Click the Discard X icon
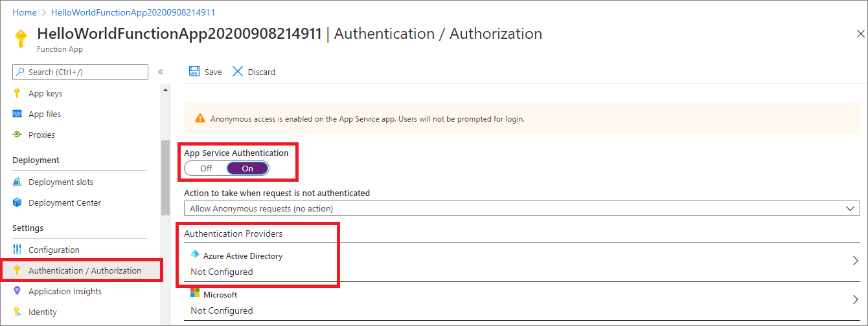Screen dimensions: 868x326 click(238, 72)
